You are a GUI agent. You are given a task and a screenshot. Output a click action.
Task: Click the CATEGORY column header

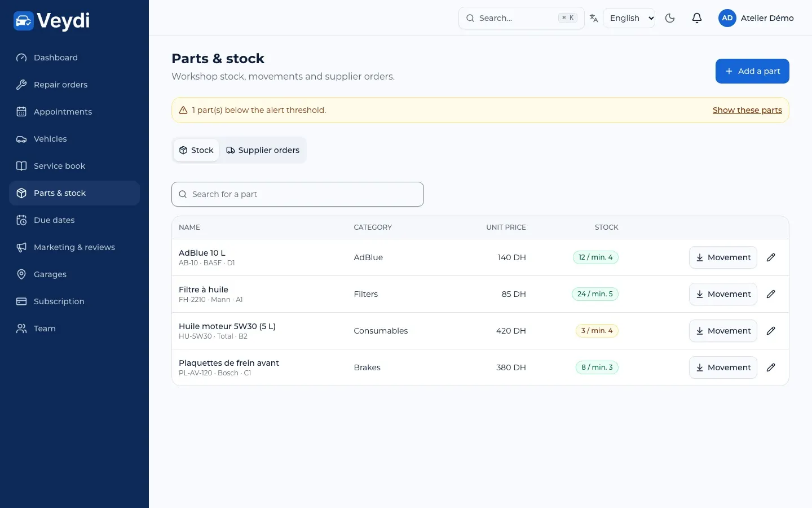373,227
